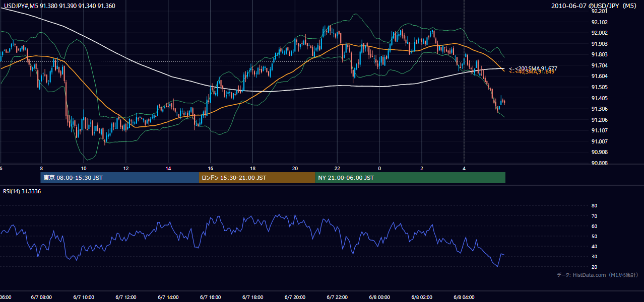Click the 'RSI(14) 31.3336' indicator label
The image size is (644, 302).
22,191
